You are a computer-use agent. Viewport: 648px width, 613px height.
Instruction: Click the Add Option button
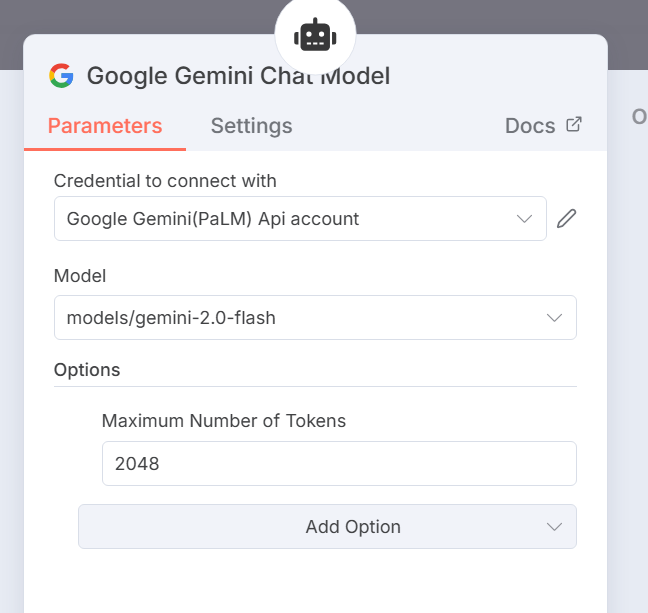coord(327,527)
